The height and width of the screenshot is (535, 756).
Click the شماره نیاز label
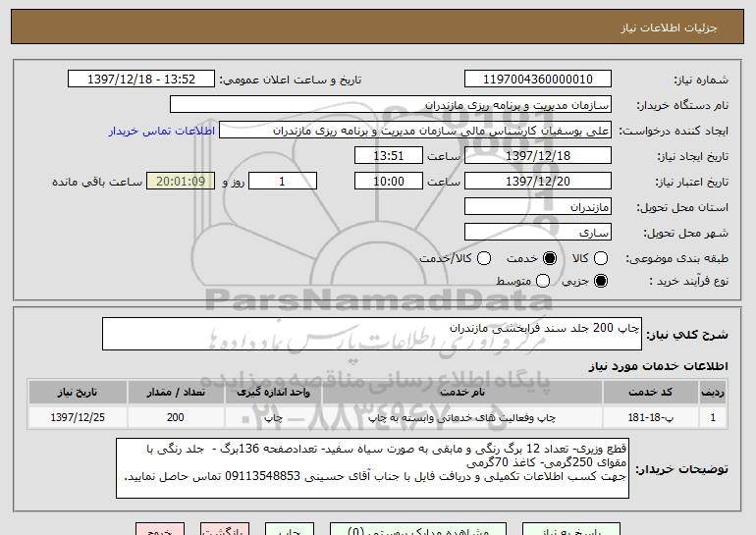(x=701, y=80)
